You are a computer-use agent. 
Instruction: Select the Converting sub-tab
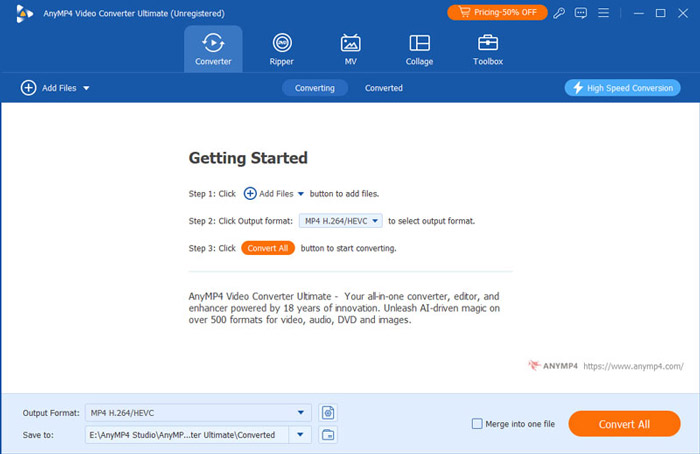pos(315,88)
